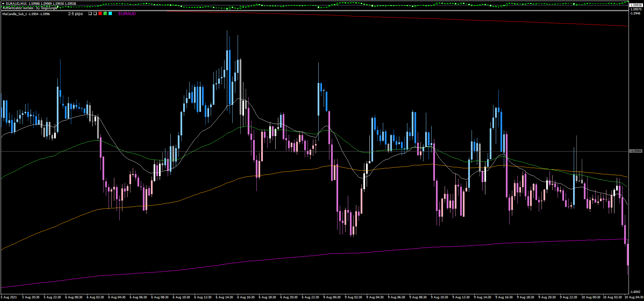Screen dimensions: 644x301
Task: Click the 9 Aug 16:30 time label
Action: 504,297
